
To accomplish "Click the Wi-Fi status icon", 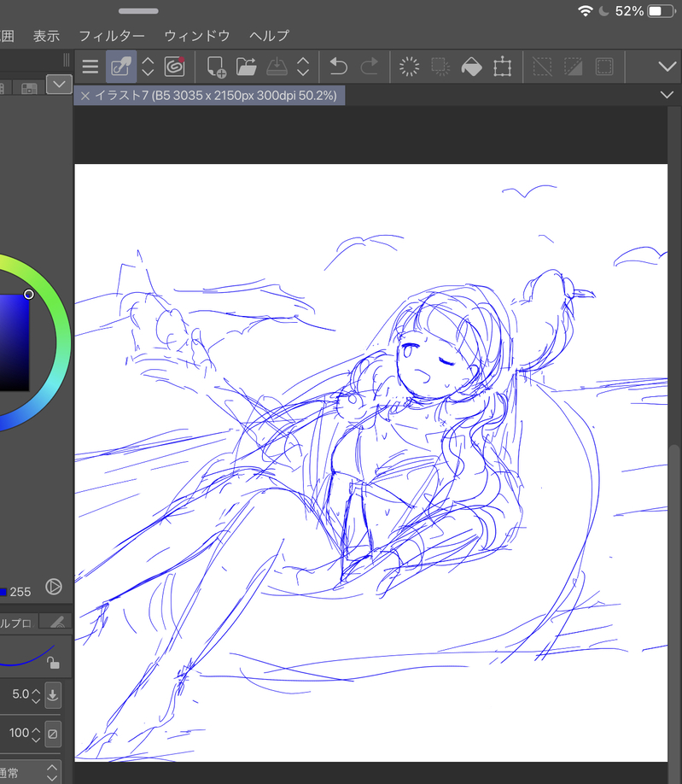I will coord(585,11).
